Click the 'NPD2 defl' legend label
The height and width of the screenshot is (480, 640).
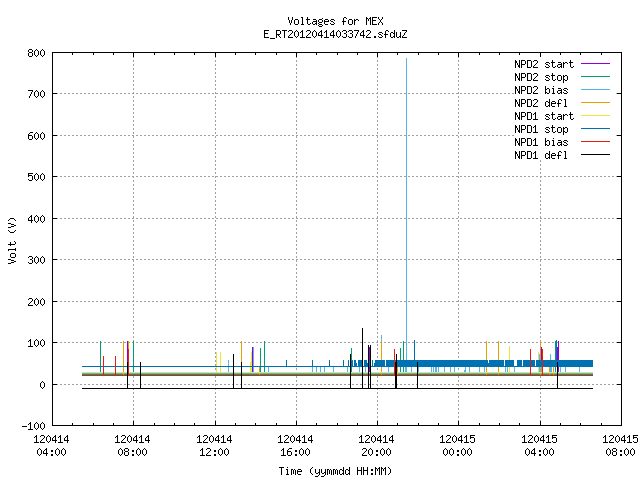541,103
